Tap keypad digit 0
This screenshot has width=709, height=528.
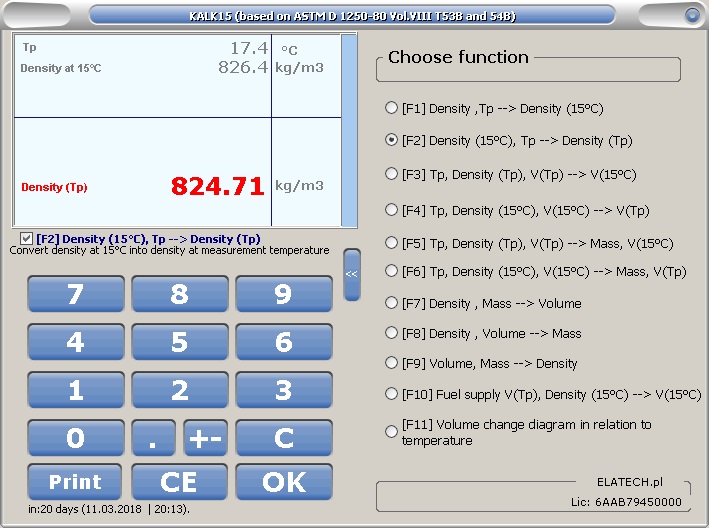point(76,438)
